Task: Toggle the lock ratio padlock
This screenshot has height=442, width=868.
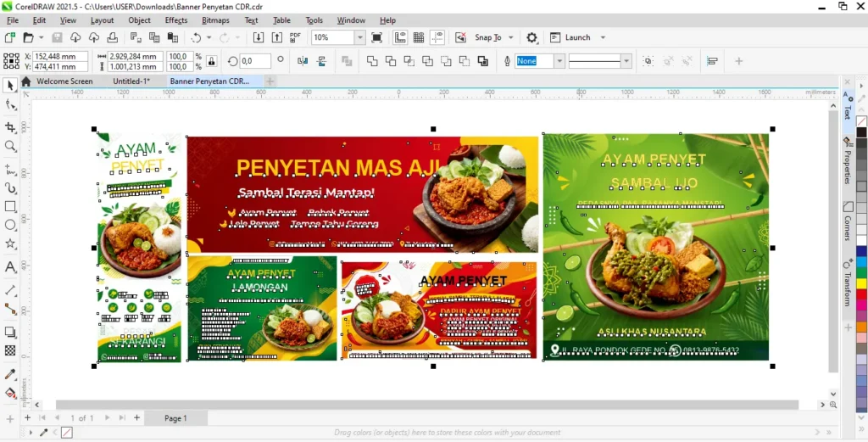Action: coord(211,61)
